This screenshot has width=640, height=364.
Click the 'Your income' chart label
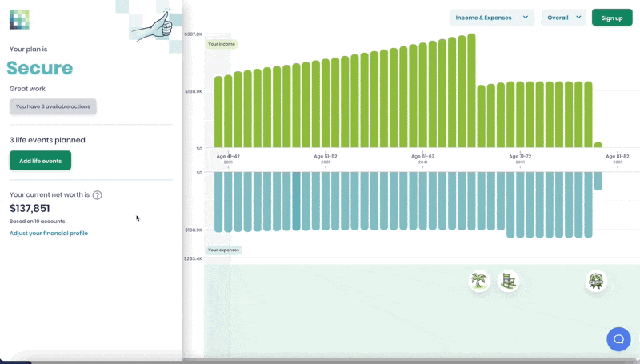pos(222,44)
